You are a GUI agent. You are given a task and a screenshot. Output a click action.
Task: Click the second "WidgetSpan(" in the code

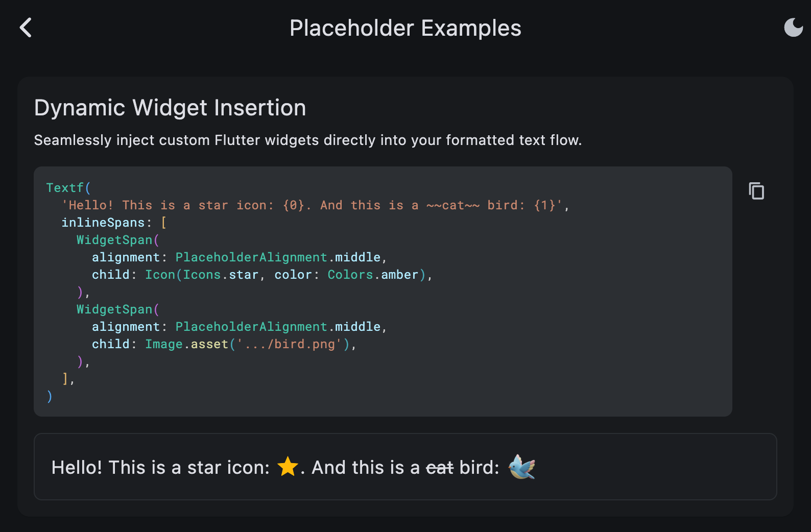tap(118, 309)
